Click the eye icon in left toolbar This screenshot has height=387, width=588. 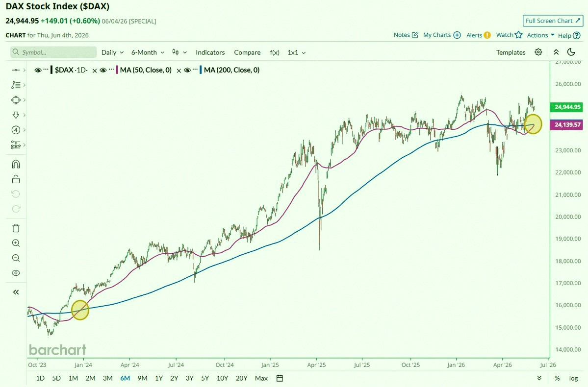(16, 273)
